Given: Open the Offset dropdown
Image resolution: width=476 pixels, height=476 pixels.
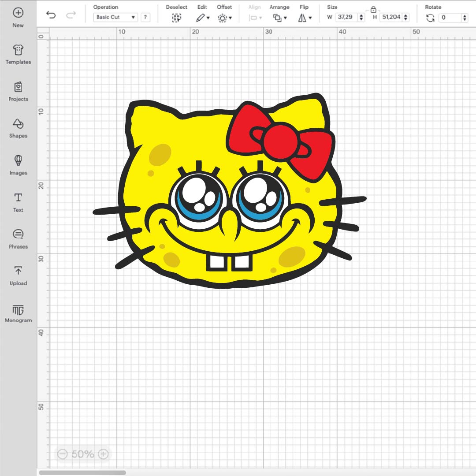Looking at the screenshot, I should coord(225,18).
